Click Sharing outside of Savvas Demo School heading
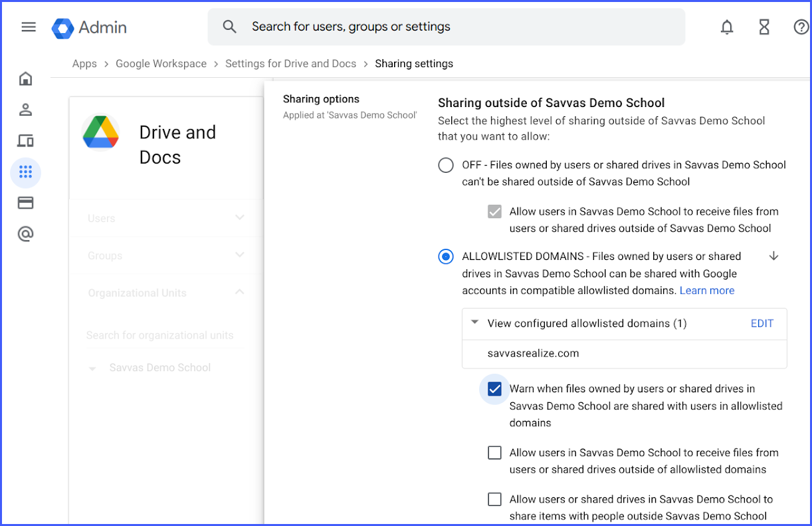The height and width of the screenshot is (526, 812). pyautogui.click(x=552, y=103)
